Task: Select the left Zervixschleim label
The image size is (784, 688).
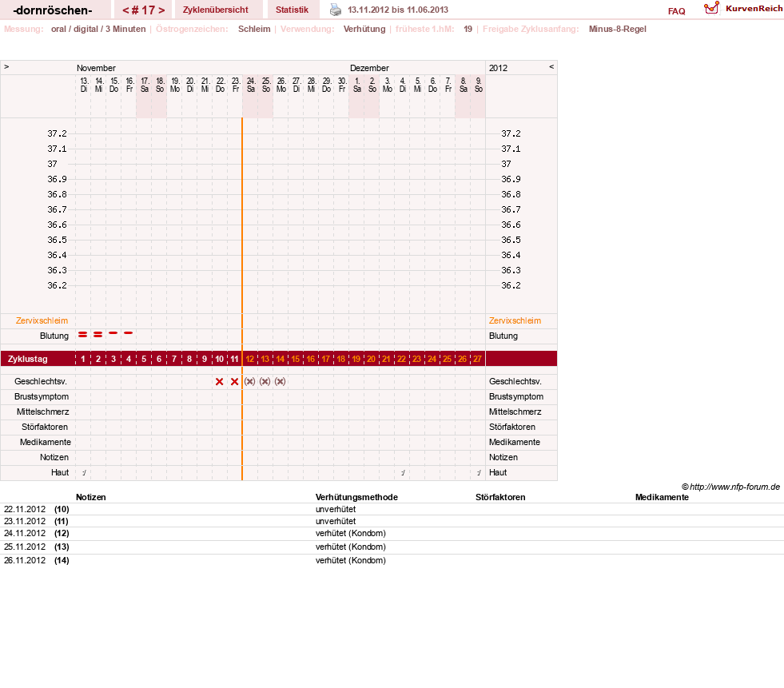Action: pos(42,320)
